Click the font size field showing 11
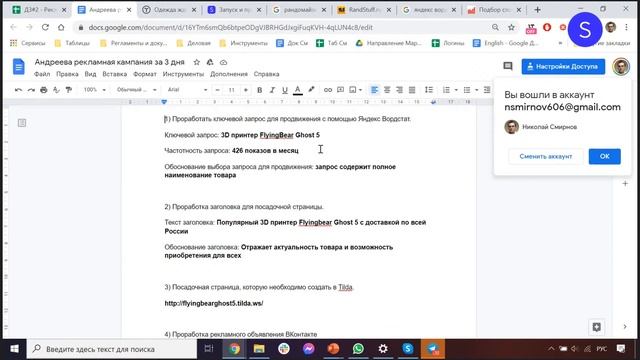Screen dimensions: 640x360 (x=231, y=90)
